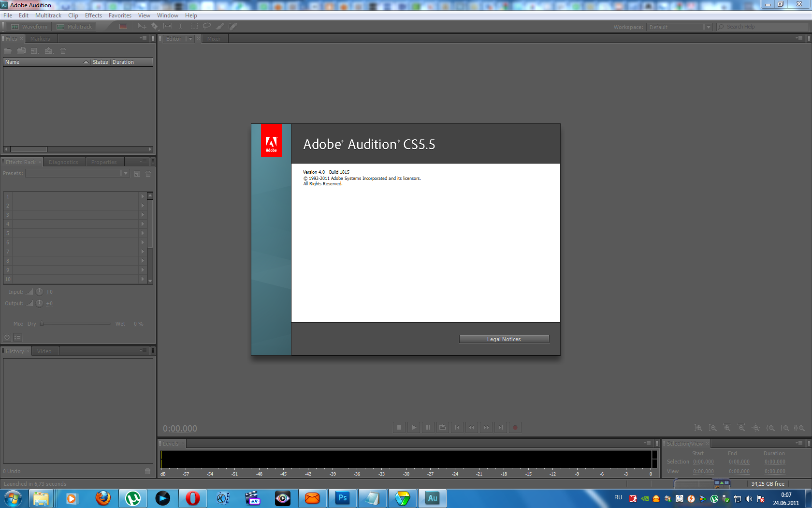Open the Effects menu

click(93, 15)
